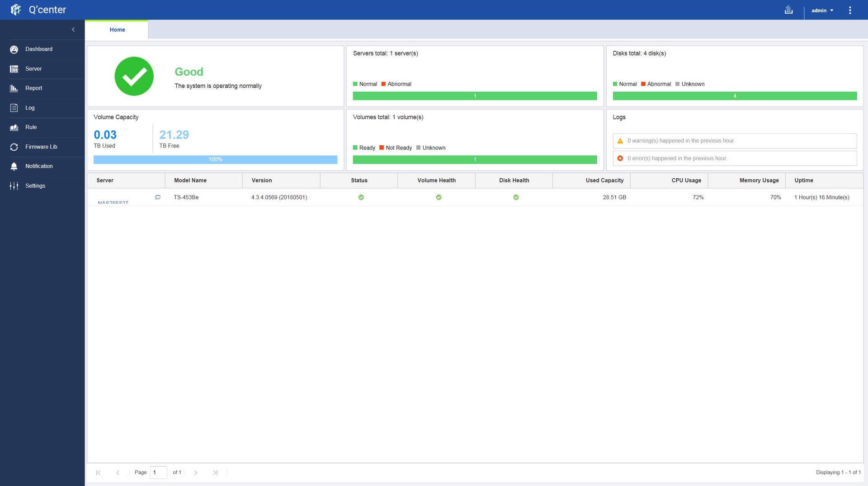868x486 pixels.
Task: Click the 70% memory usage value
Action: (x=776, y=198)
